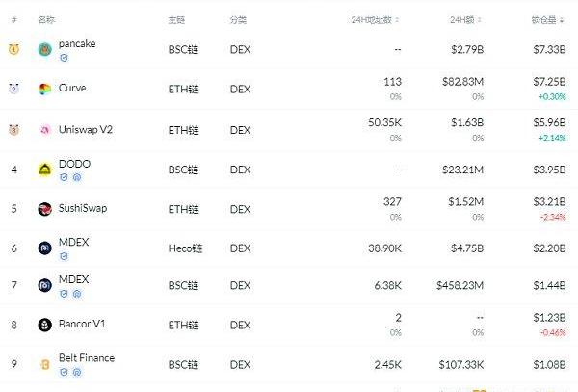Open the SushiSwap logo icon
Image resolution: width=578 pixels, height=392 pixels.
tap(45, 209)
